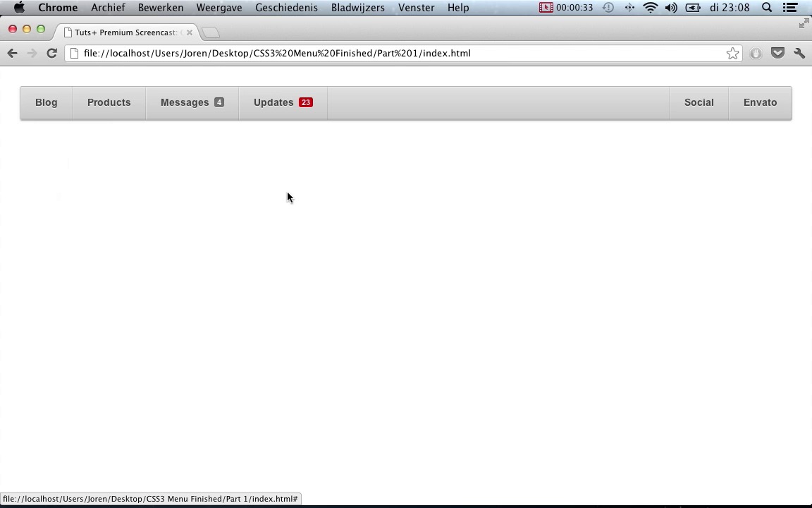
Task: Click the forward navigation arrow
Action: tap(32, 54)
